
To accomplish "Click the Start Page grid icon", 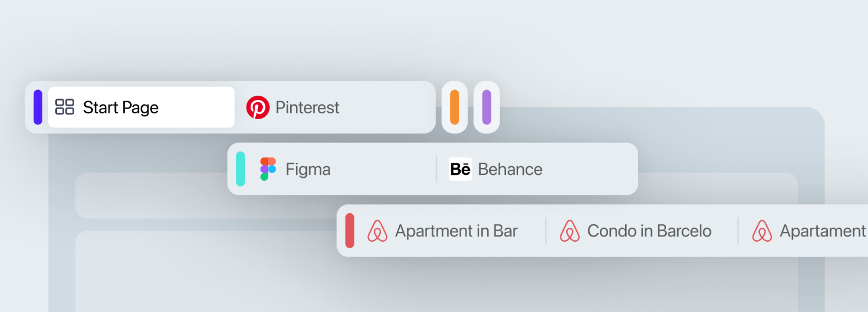I will click(x=64, y=107).
